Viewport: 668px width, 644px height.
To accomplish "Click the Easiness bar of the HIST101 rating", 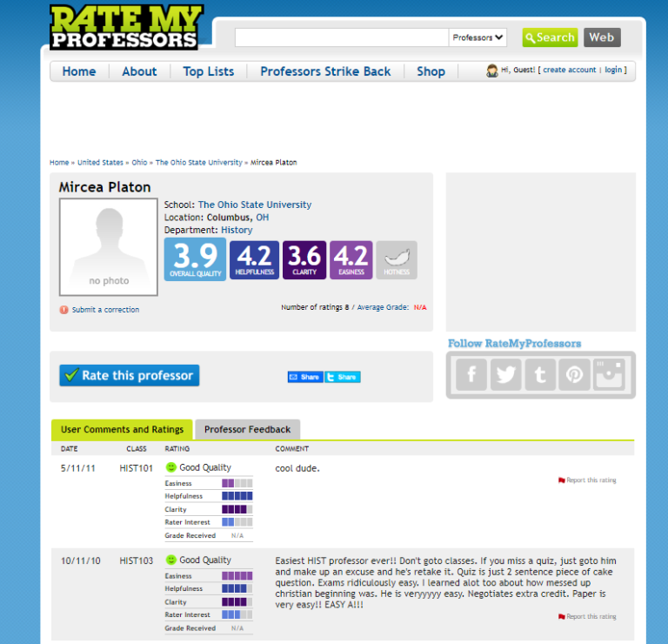I will (x=237, y=483).
